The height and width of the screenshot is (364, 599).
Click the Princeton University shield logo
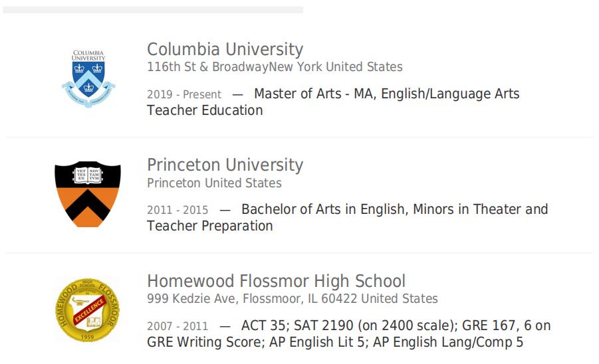coord(88,194)
